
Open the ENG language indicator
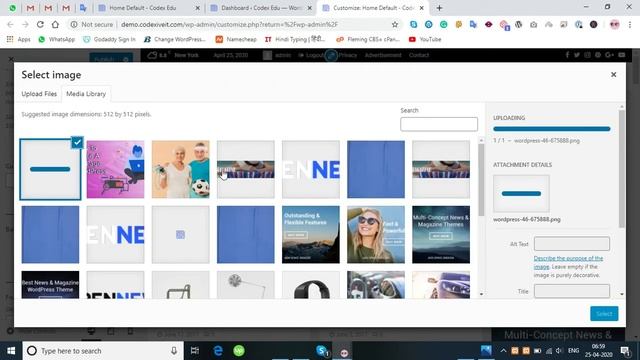[x=573, y=351]
